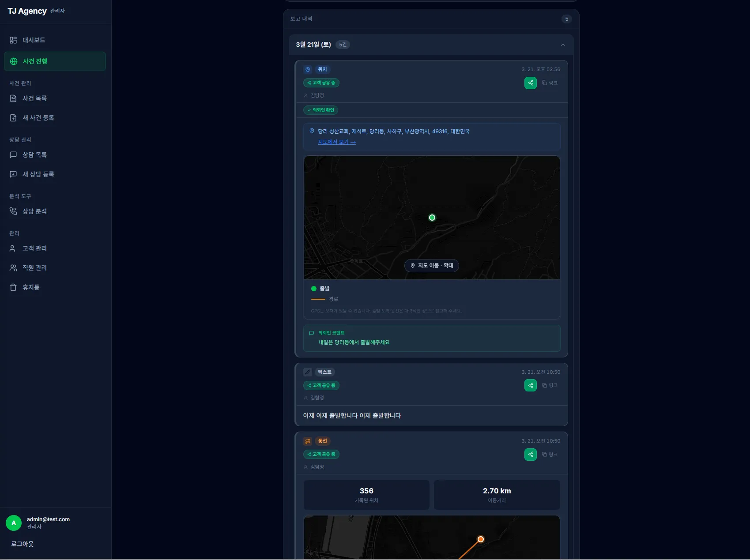Image resolution: width=750 pixels, height=560 pixels.
Task: Click the TJ Agency logo title
Action: pyautogui.click(x=27, y=11)
